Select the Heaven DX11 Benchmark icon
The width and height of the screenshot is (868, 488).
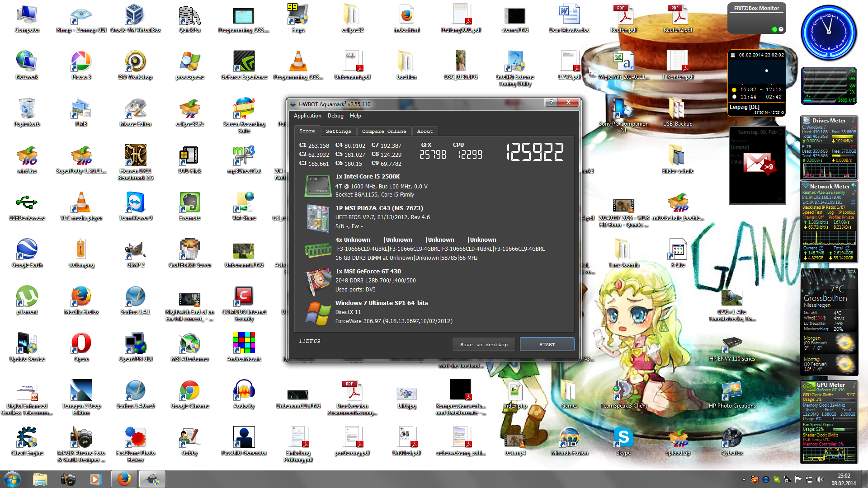pos(136,163)
